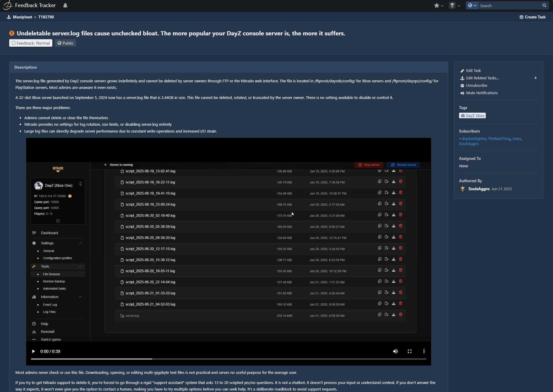Click the Feedback, Normal status tag
Screen dimensions: 553x392
(x=31, y=43)
